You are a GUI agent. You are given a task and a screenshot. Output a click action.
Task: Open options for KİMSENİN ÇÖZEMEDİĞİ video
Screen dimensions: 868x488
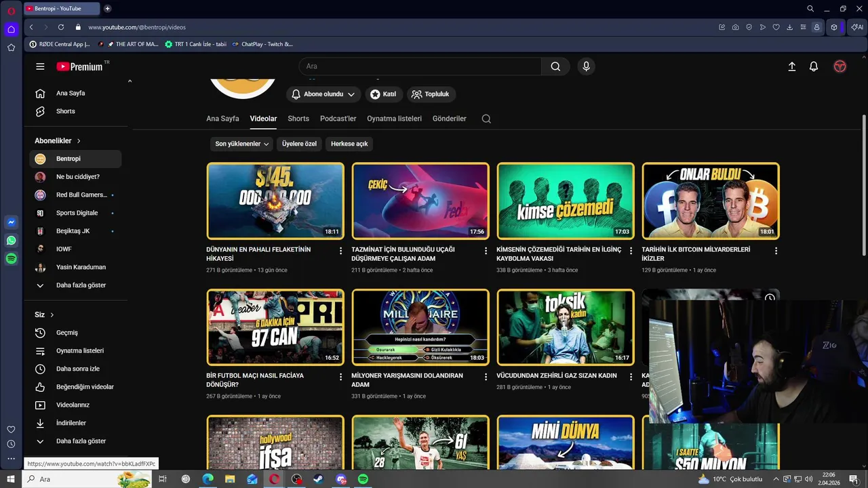point(631,251)
